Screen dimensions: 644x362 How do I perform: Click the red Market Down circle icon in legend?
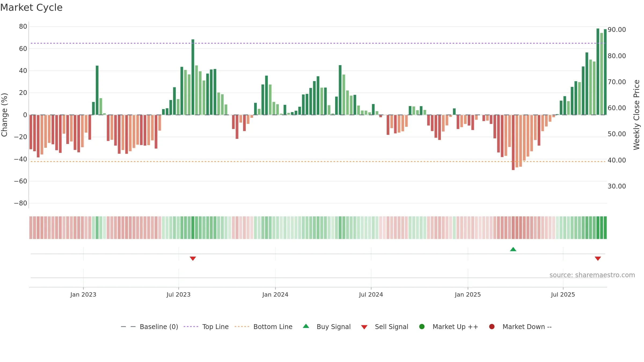[492, 327]
